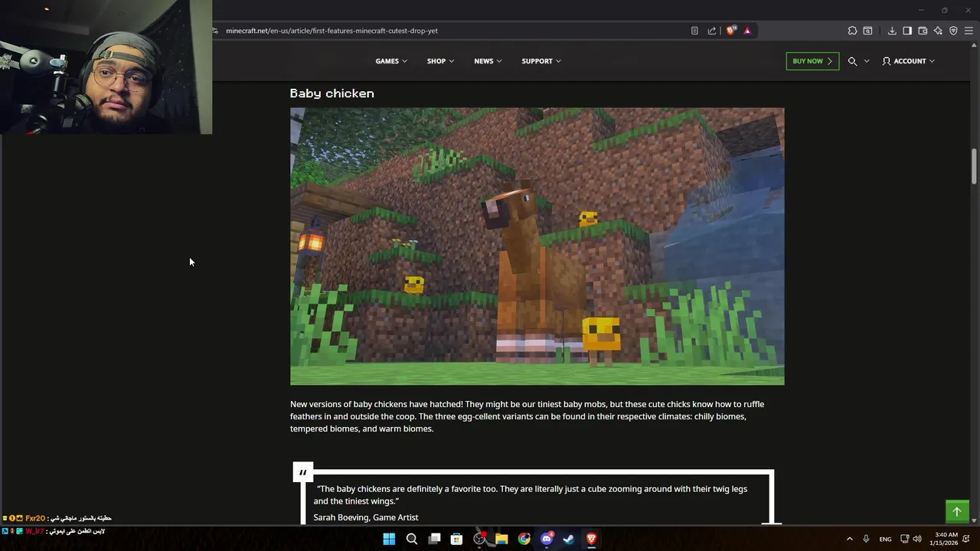
Task: Open the Leo AI sparkle icon
Action: [938, 31]
